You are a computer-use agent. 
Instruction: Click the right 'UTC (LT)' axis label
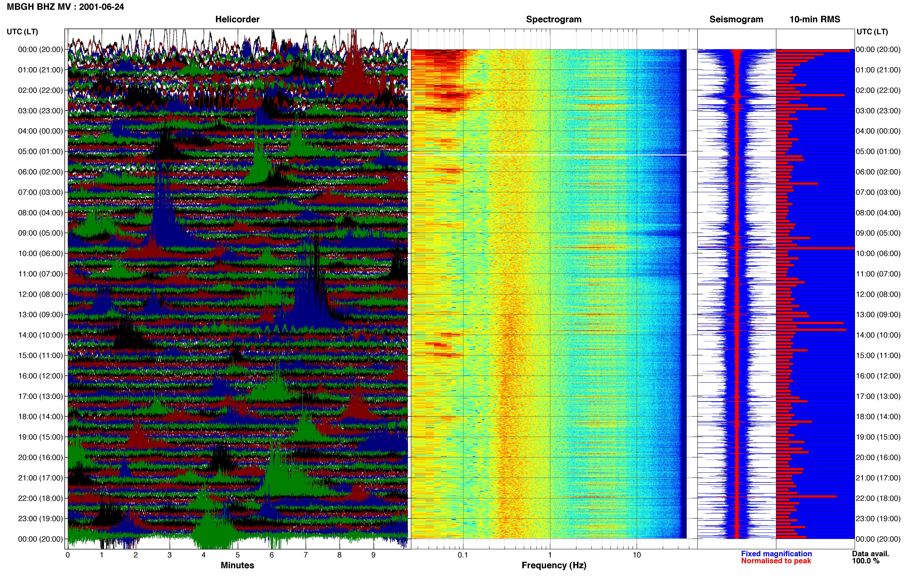[872, 32]
